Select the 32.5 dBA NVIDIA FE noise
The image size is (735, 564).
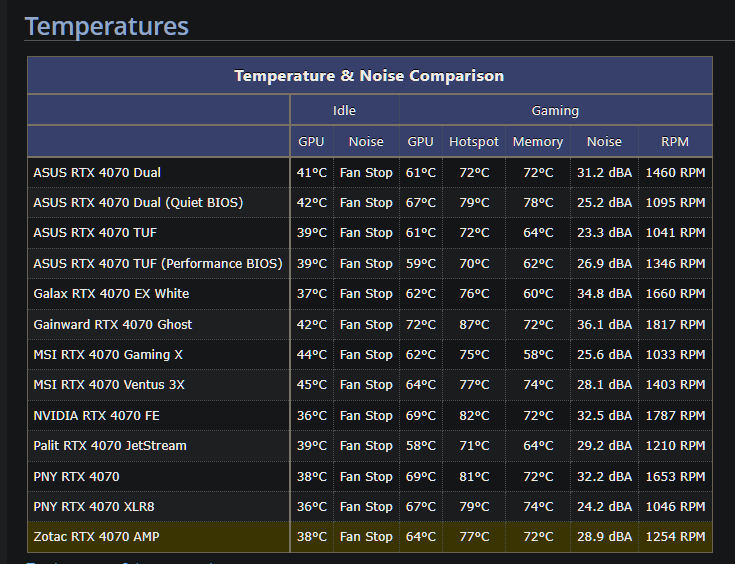click(x=604, y=415)
